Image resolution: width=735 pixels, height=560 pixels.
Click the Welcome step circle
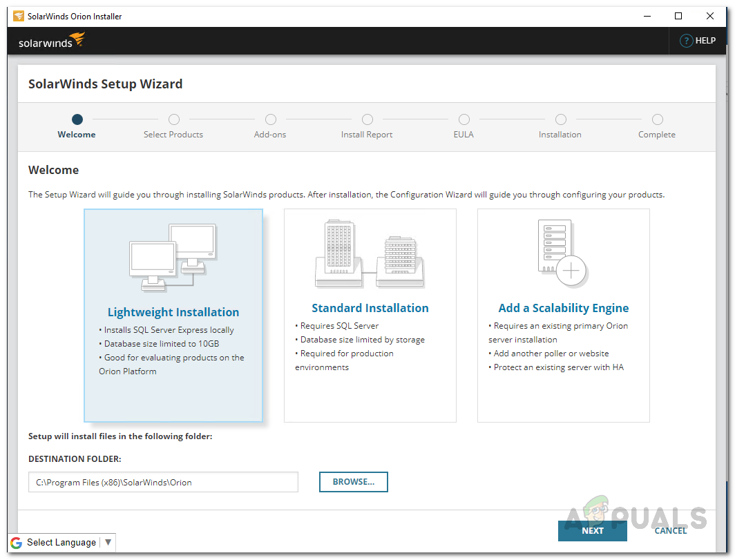77,119
